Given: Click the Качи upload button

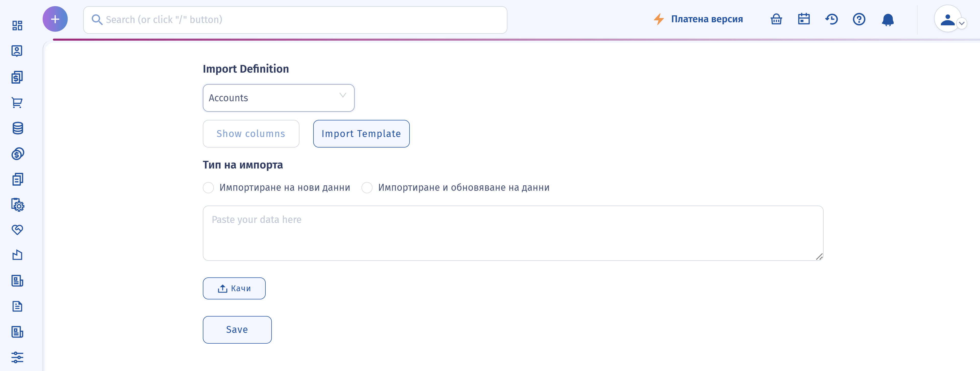Looking at the screenshot, I should [x=234, y=288].
